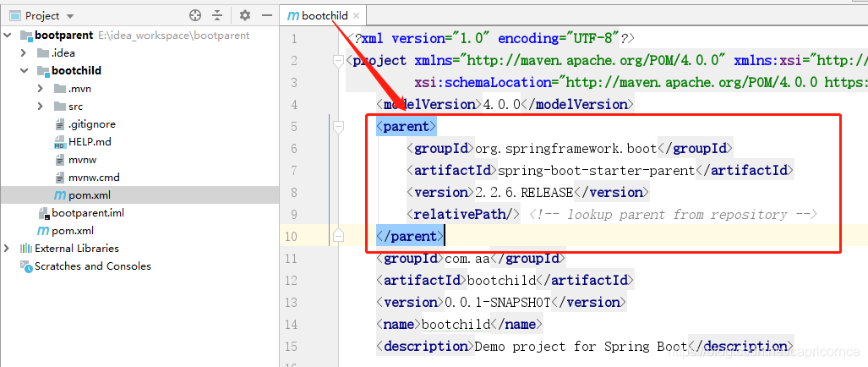The image size is (868, 367).
Task: Open Project panel settings gear
Action: (244, 15)
